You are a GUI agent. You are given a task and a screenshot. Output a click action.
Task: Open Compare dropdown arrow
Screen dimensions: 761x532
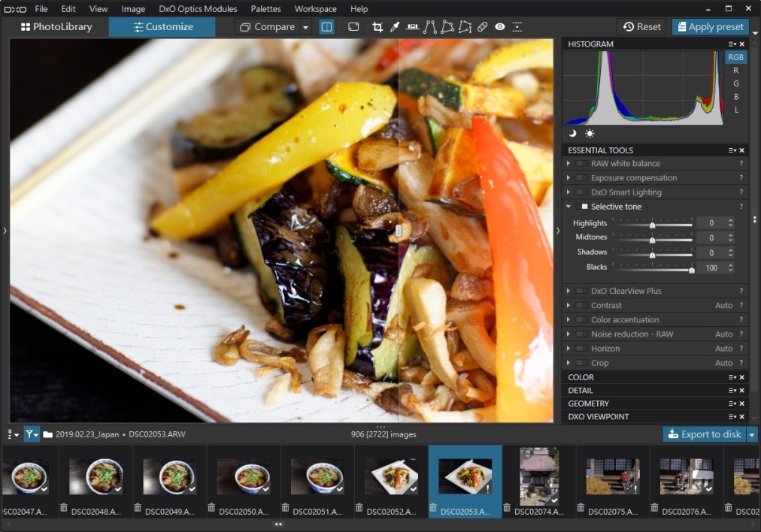point(305,27)
